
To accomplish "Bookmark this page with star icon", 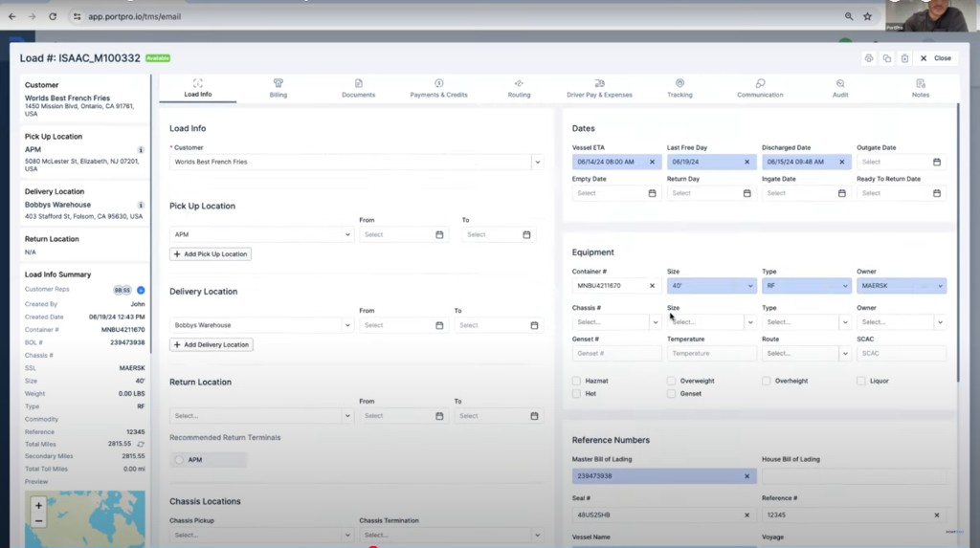I will pyautogui.click(x=867, y=16).
